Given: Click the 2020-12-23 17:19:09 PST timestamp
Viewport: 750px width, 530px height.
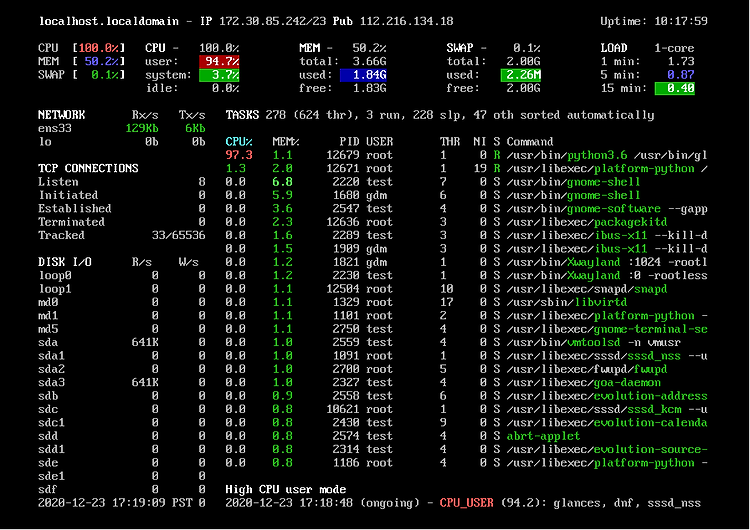Looking at the screenshot, I should (115, 503).
